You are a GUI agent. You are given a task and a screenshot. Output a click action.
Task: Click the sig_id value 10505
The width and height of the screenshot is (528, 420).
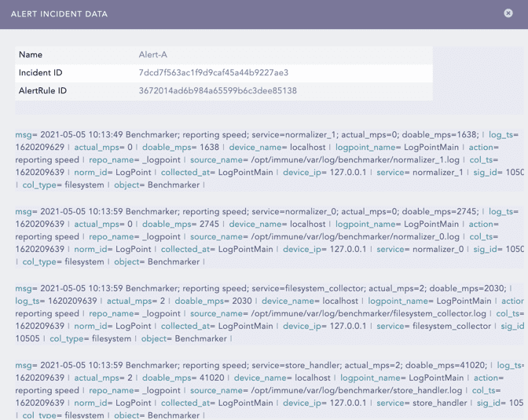(27, 338)
